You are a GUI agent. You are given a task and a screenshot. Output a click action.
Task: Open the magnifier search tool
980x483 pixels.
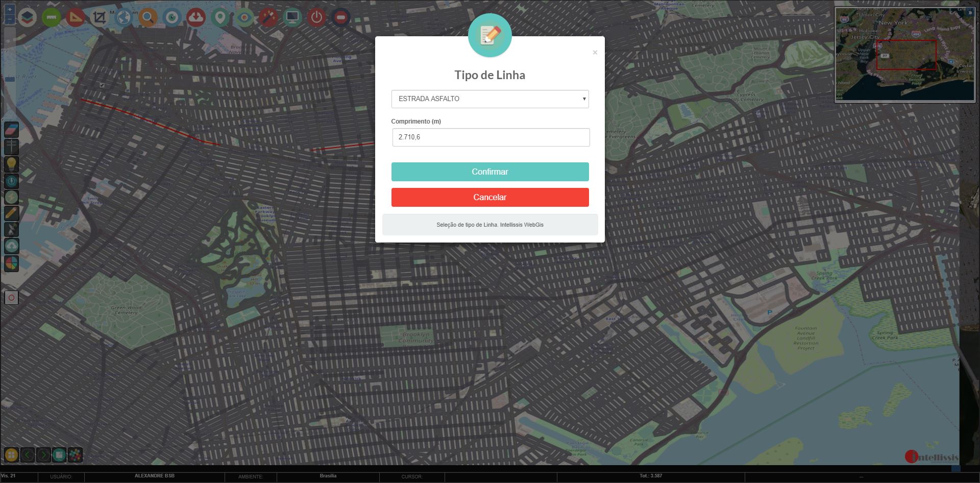[148, 18]
